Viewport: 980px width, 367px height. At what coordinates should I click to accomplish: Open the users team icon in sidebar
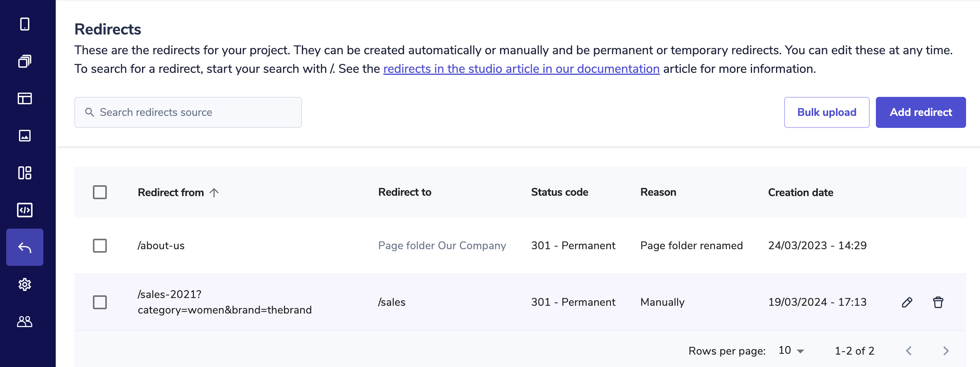tap(25, 322)
